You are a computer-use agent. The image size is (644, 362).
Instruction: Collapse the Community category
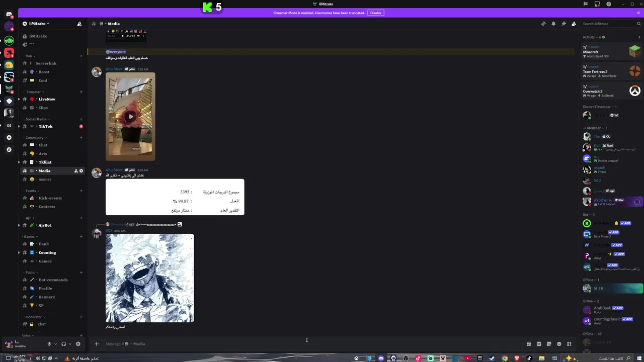pos(35,138)
